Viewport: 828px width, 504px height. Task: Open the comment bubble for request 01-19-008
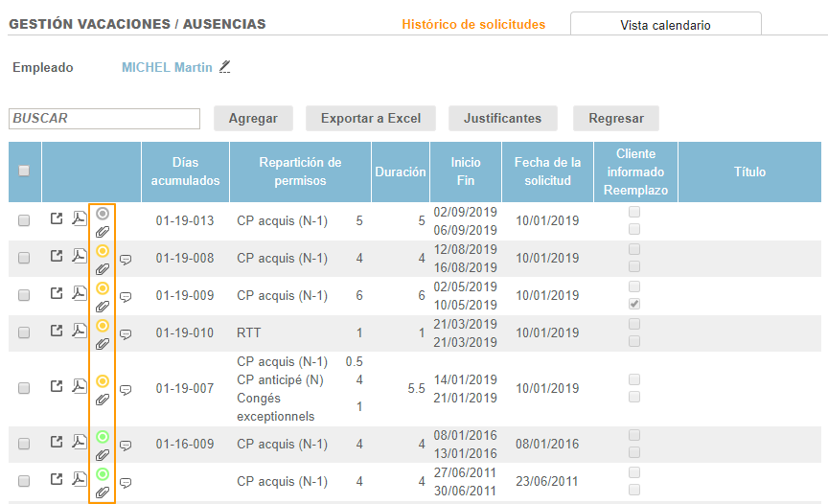click(x=126, y=260)
